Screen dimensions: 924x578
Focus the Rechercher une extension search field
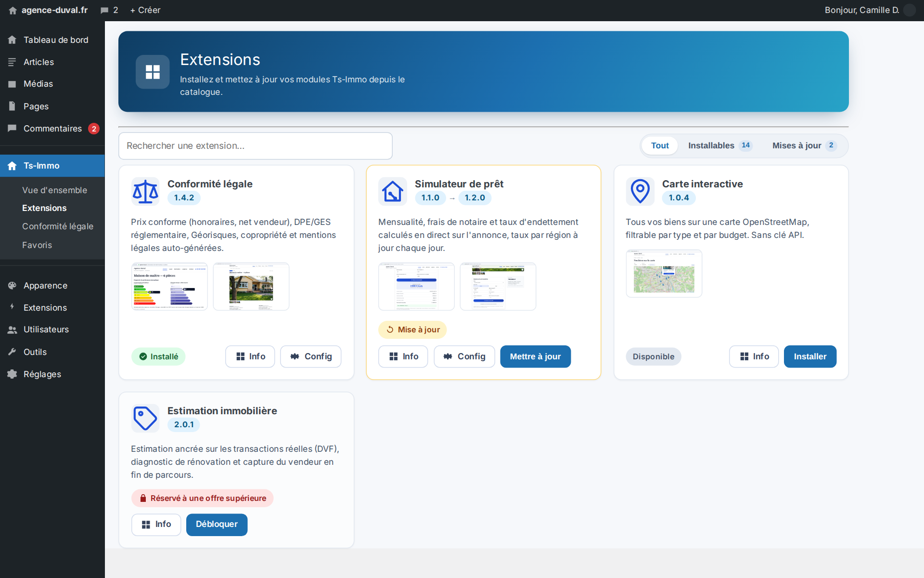(x=256, y=146)
